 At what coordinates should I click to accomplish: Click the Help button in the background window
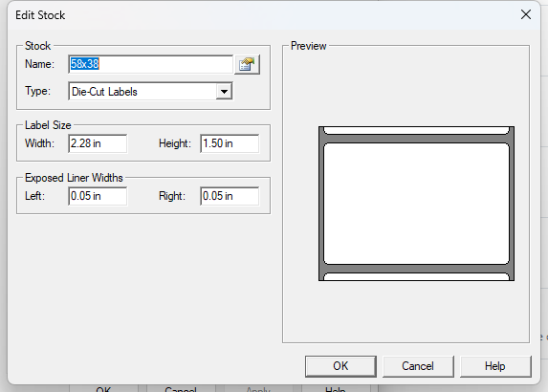tap(336, 388)
